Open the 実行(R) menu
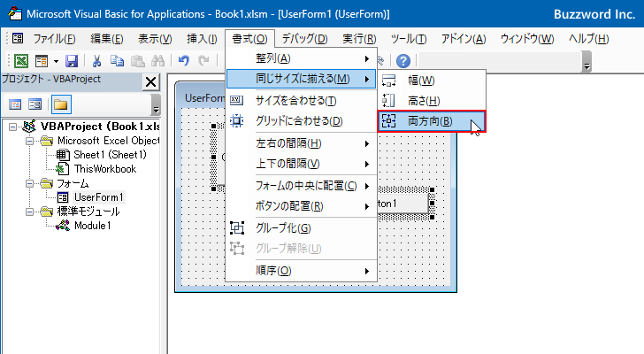Viewport: 644px width, 354px height. coord(359,39)
